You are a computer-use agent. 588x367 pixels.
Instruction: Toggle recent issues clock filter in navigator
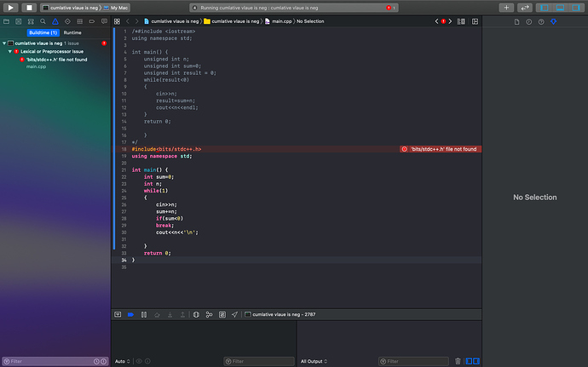(x=96, y=361)
